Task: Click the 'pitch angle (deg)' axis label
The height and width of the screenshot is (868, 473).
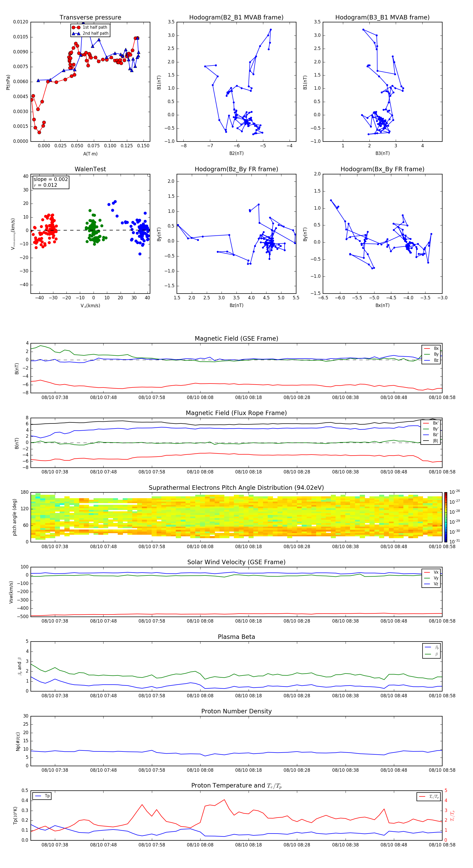Action: coord(14,517)
